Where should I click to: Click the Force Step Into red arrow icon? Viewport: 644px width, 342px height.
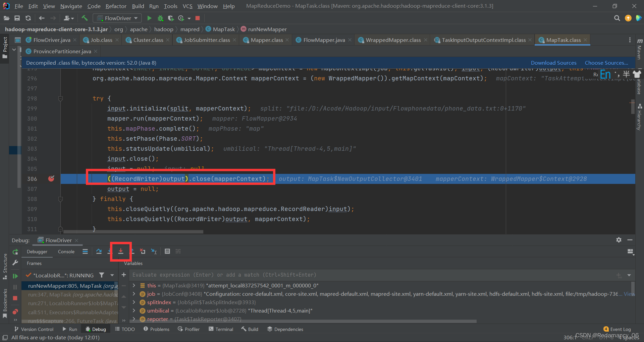(121, 251)
